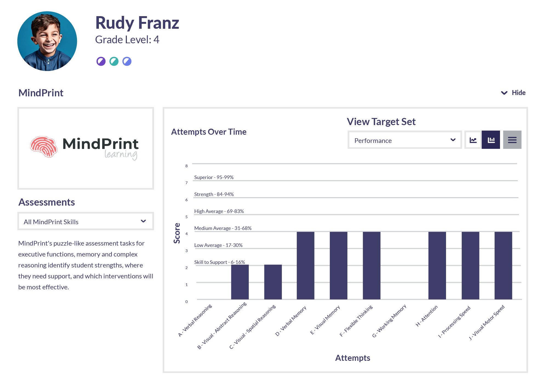Click the purple half-circle badge icon

101,61
